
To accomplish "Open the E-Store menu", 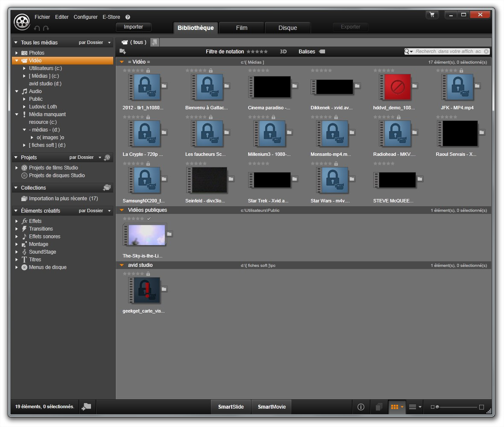I will [x=111, y=17].
